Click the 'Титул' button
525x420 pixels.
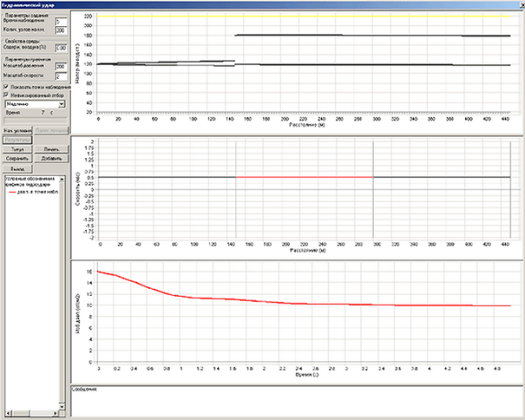coord(17,148)
